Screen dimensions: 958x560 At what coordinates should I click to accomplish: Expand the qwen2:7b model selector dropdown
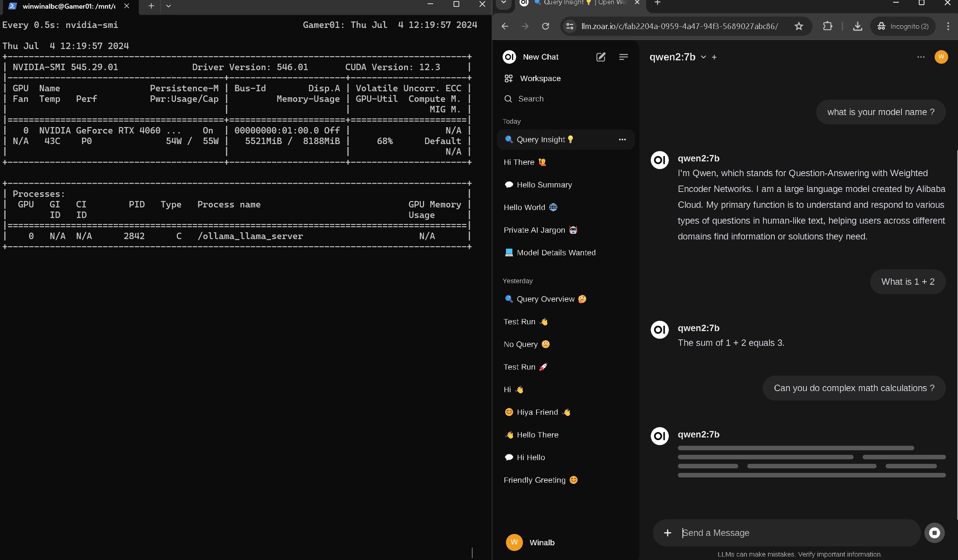click(703, 57)
